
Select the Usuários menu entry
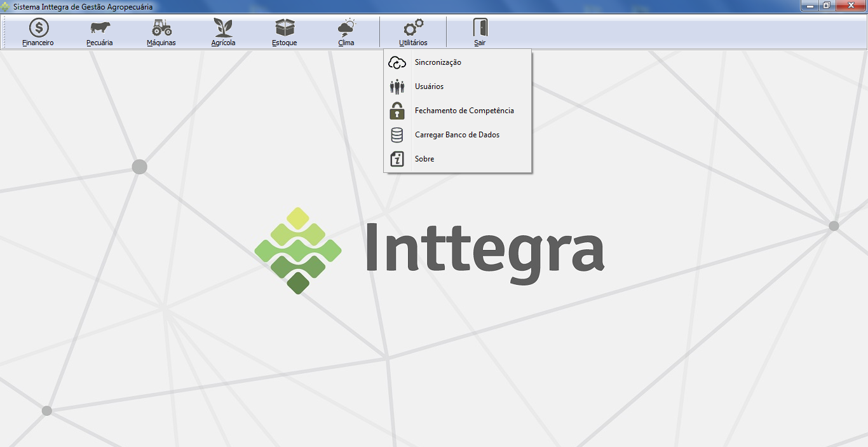pyautogui.click(x=458, y=86)
